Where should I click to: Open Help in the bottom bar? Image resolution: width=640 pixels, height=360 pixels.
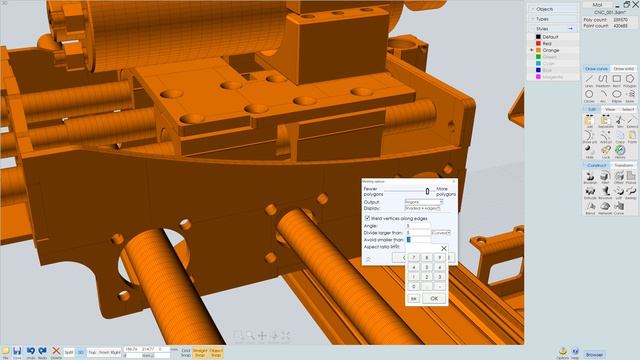(x=575, y=353)
